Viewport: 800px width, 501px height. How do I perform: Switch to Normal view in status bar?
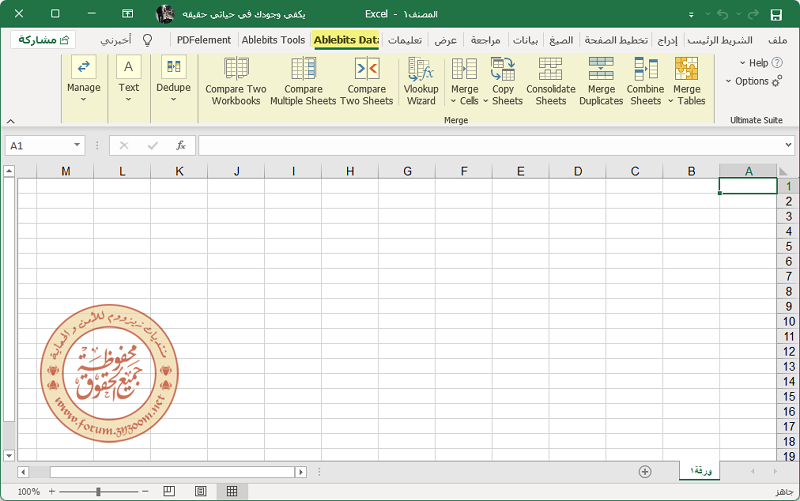click(x=232, y=491)
